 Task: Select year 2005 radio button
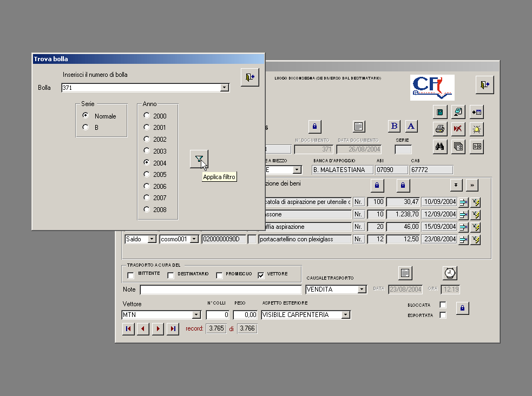(x=147, y=174)
